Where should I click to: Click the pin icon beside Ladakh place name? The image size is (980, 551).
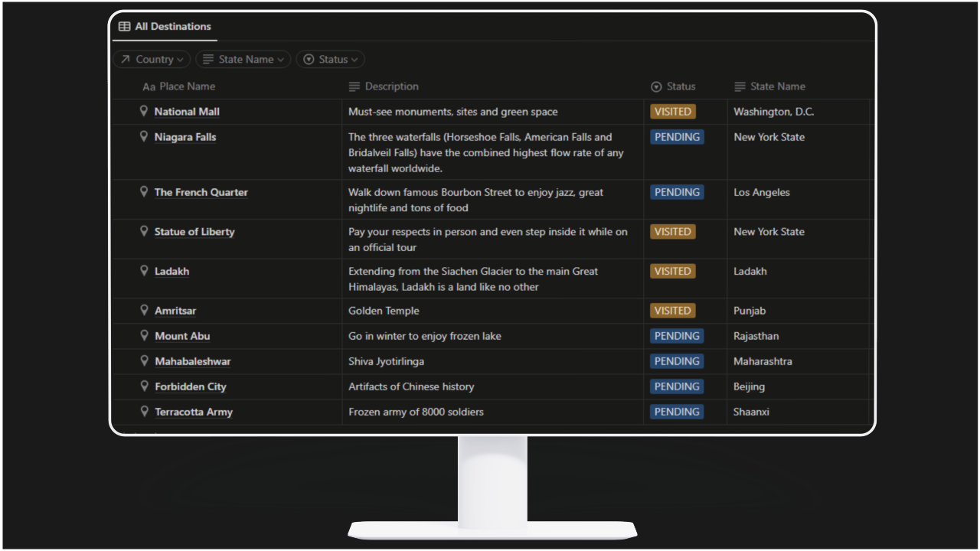pos(143,271)
